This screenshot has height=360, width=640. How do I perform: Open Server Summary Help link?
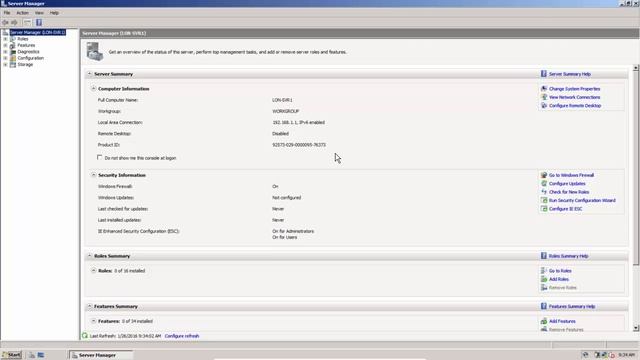[x=570, y=74]
